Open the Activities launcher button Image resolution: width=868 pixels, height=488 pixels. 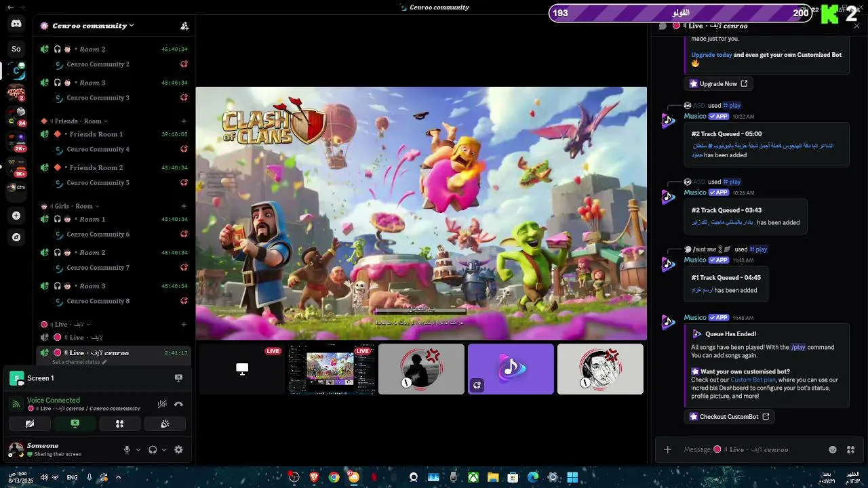click(119, 424)
